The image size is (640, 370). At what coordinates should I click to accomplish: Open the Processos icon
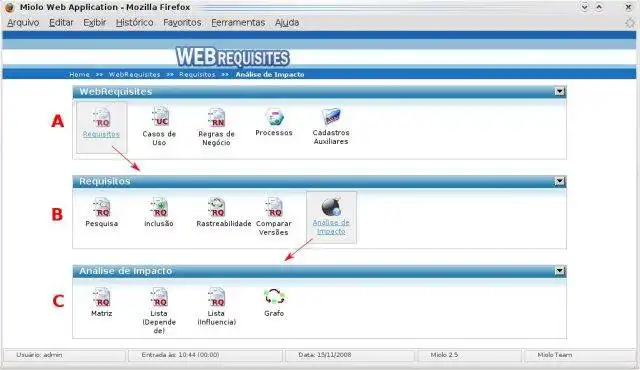[274, 117]
